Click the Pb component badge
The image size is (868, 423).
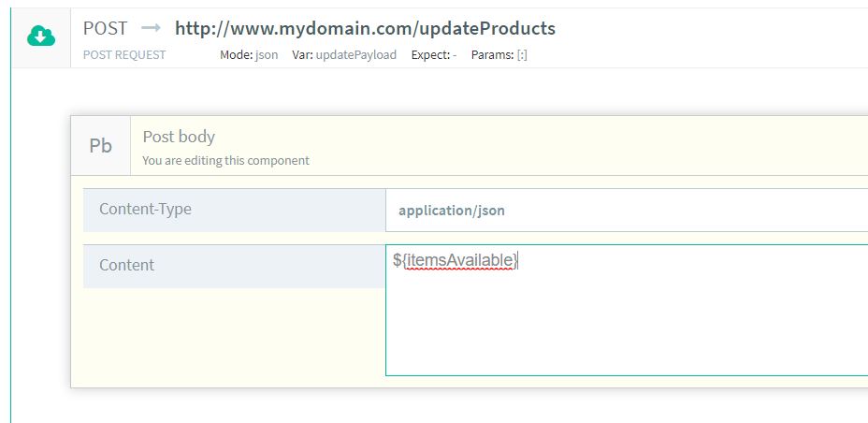tap(100, 146)
